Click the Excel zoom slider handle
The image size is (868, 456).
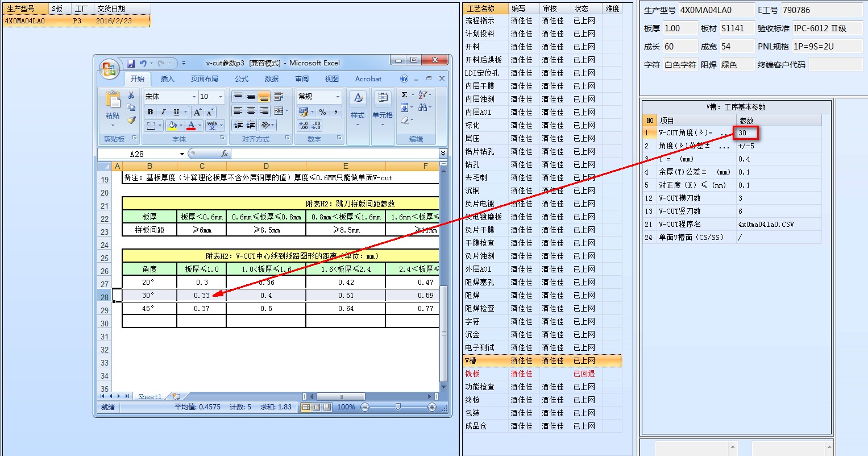click(x=398, y=407)
